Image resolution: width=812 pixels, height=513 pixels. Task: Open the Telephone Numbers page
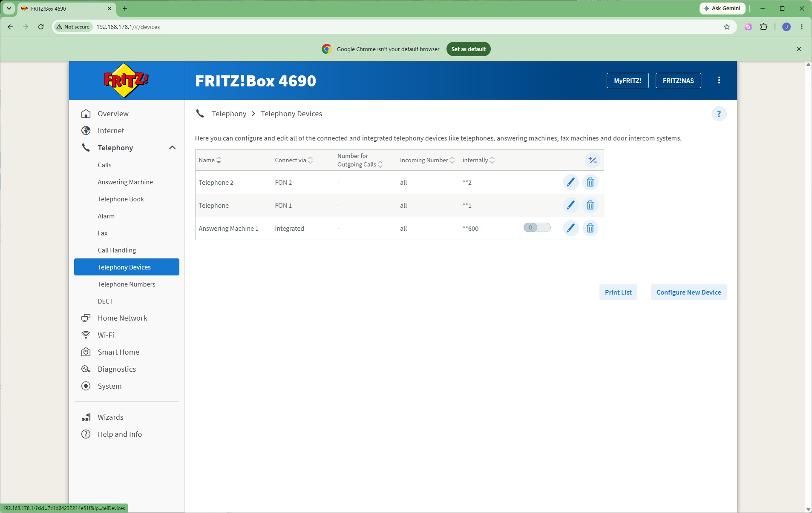127,284
